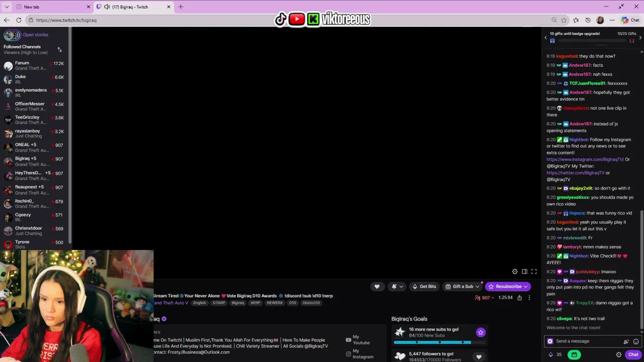Viewport: 644px width, 362px height.
Task: Open rayasianboy Just Chatting channel
Action: [34, 133]
